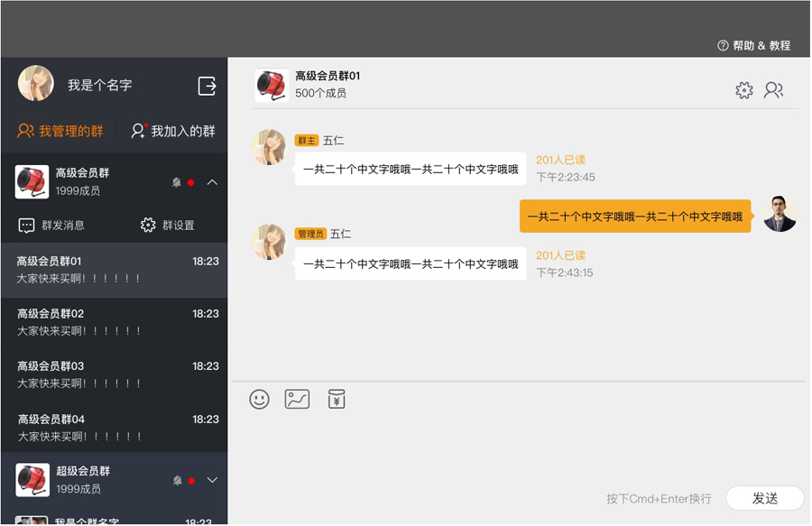
Task: Click the white message bubble from 管理员 五仁
Action: pos(411,264)
